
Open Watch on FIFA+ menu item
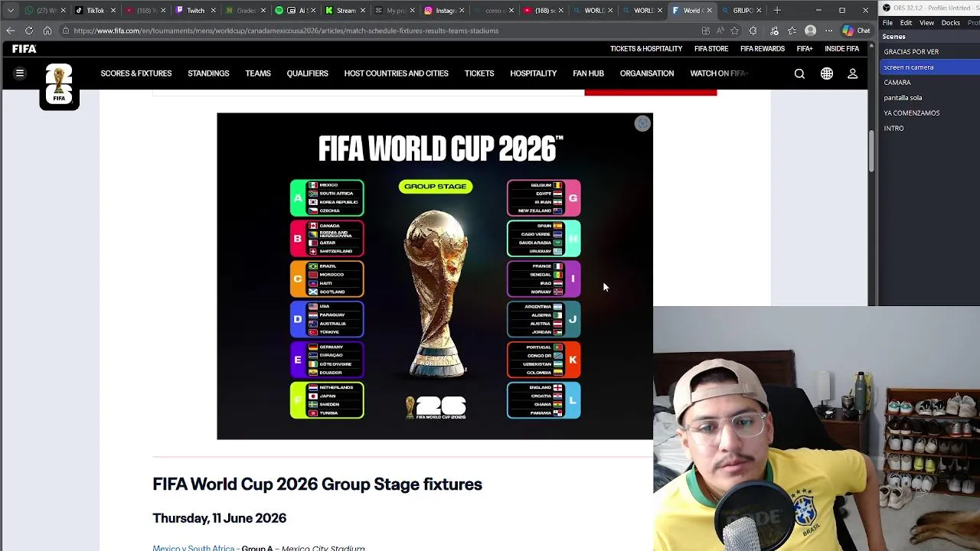click(719, 73)
